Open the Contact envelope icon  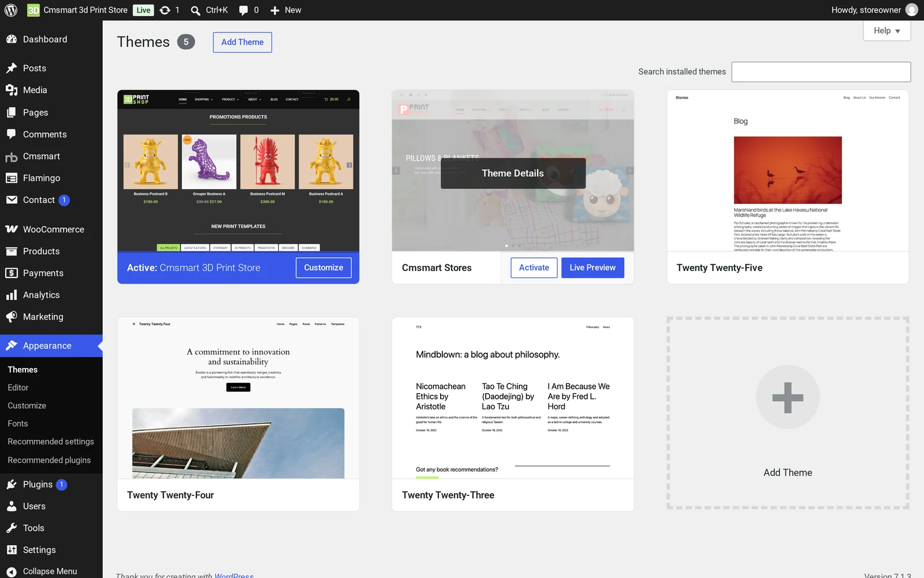pyautogui.click(x=12, y=200)
